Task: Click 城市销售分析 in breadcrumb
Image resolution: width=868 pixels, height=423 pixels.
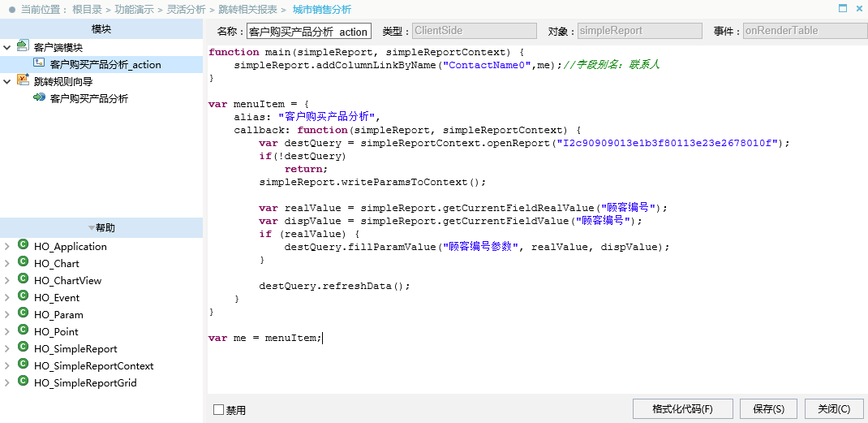Action: click(x=321, y=10)
